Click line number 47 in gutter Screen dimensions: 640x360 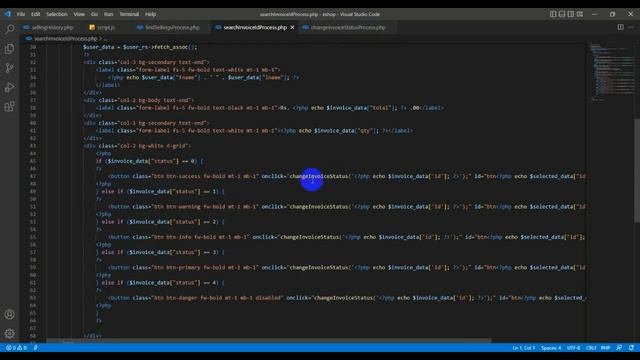point(33,176)
